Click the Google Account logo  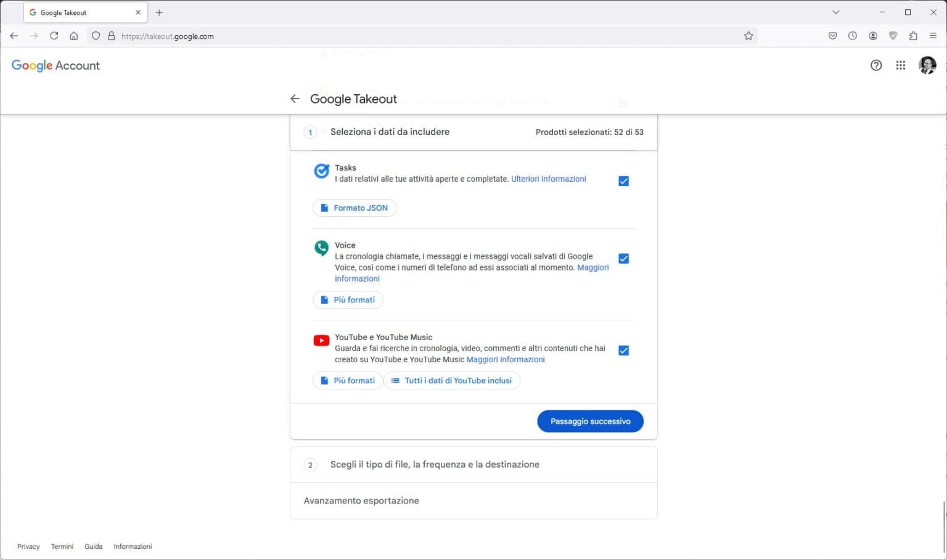pyautogui.click(x=55, y=65)
